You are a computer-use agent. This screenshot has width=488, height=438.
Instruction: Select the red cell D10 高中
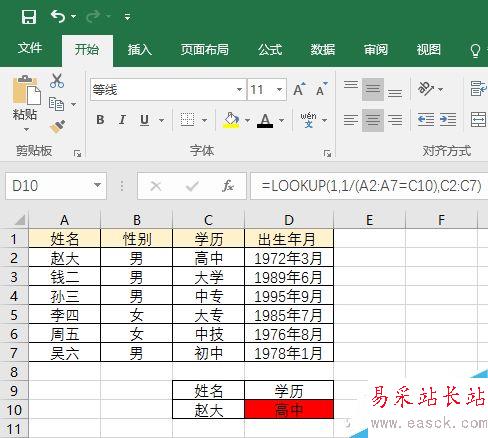click(x=289, y=410)
